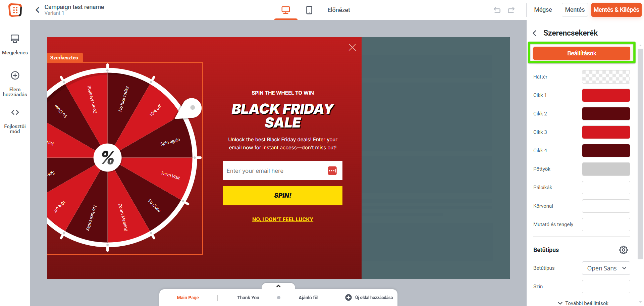Click the undo arrow icon
The height and width of the screenshot is (306, 644).
coord(497,10)
